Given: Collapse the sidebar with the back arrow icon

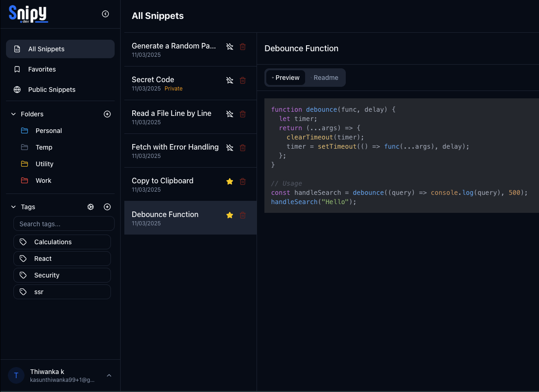Looking at the screenshot, I should 105,14.
